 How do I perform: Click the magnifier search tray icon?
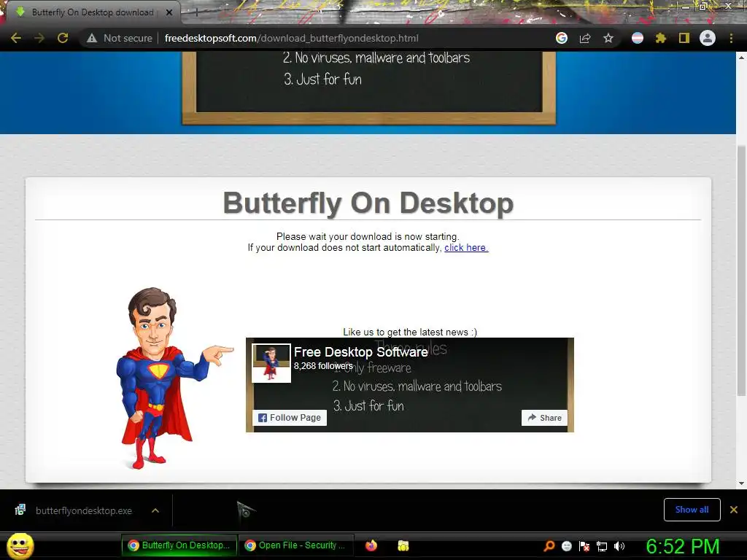[549, 545]
